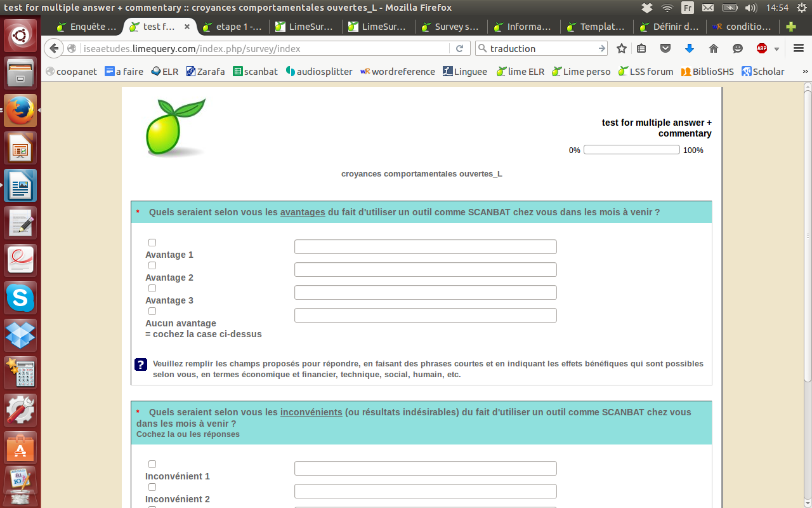The width and height of the screenshot is (812, 508).
Task: Launch LibreOffice Impress from the launcher
Action: point(20,148)
